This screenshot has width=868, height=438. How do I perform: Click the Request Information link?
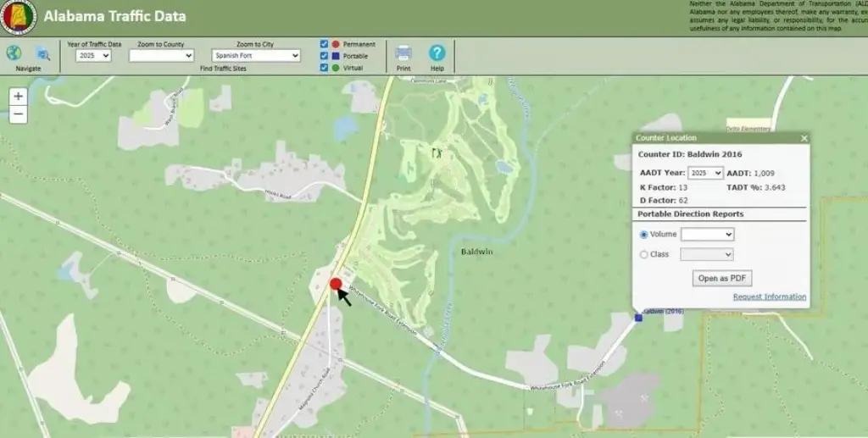(x=770, y=297)
